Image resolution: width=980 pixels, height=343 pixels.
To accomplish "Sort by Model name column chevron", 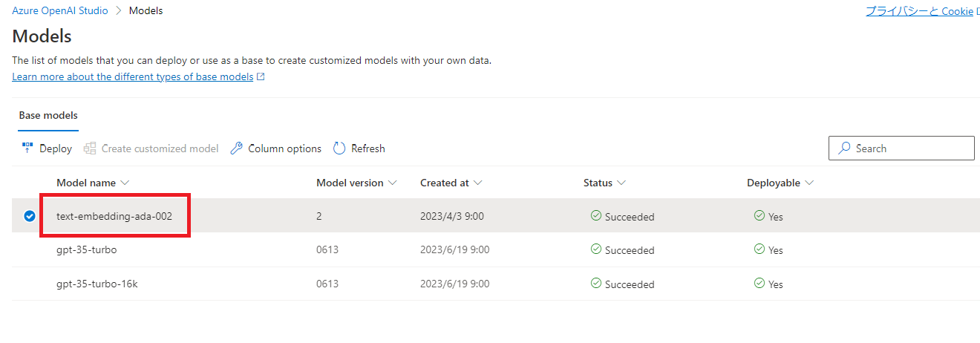I will coord(125,183).
